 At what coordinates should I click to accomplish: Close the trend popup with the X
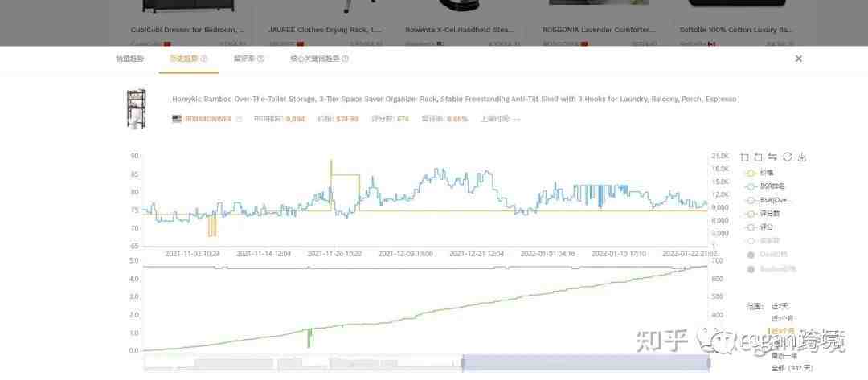point(798,59)
